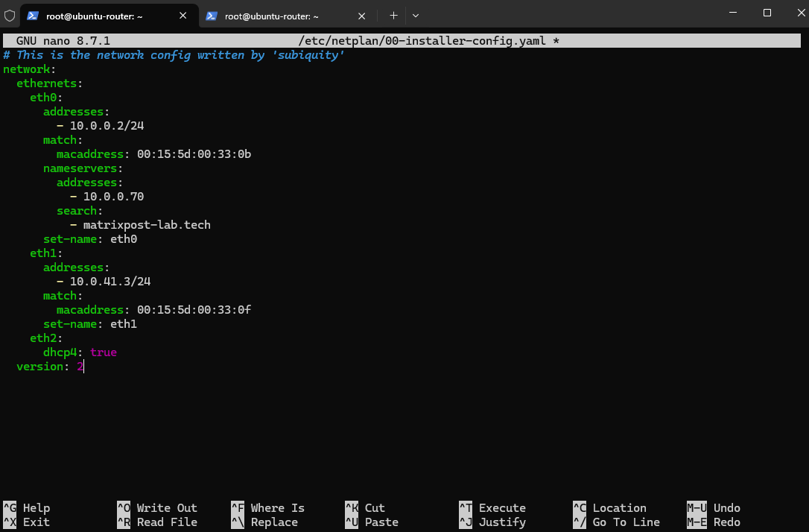Click the Go To Line label
809x532 pixels.
coord(626,522)
